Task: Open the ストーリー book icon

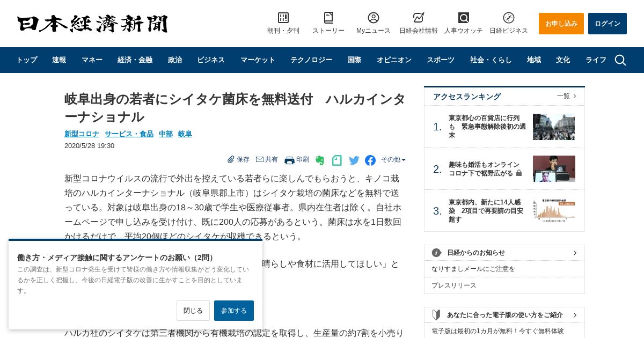Action: pyautogui.click(x=328, y=18)
